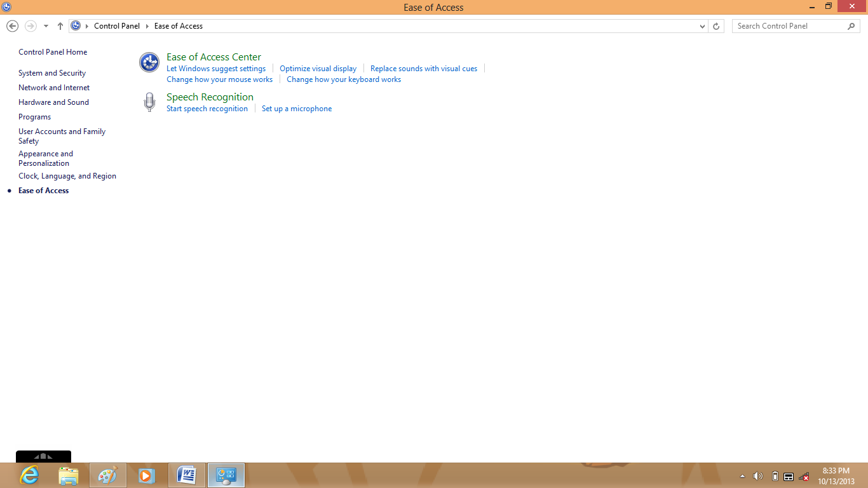Click Replace sounds with visual cues

(424, 69)
